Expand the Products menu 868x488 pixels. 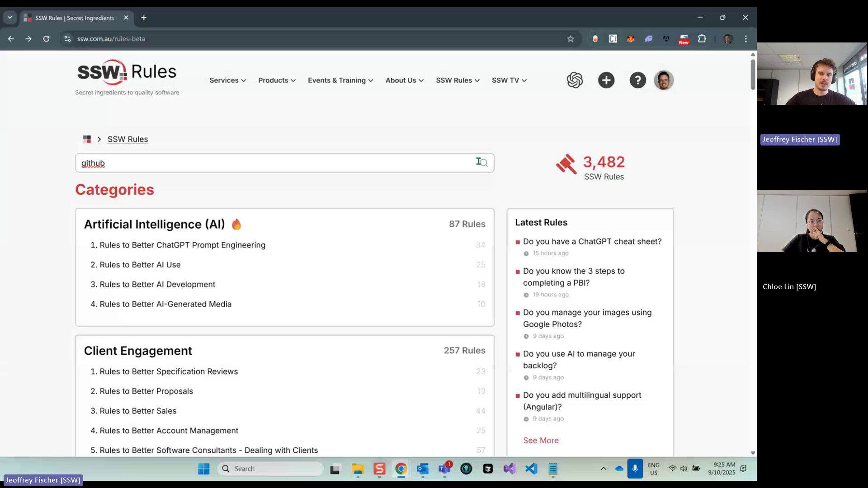(x=277, y=80)
